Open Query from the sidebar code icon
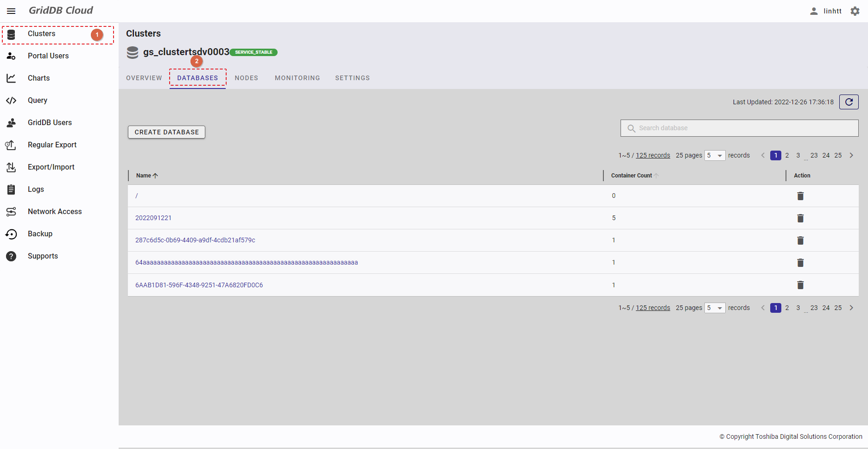868x449 pixels. (x=11, y=101)
